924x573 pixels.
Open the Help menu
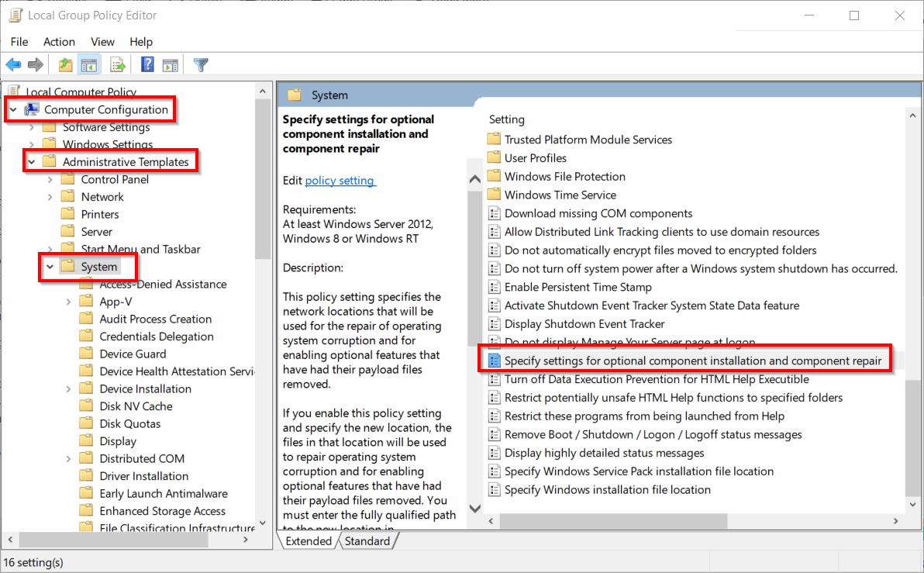tap(141, 42)
